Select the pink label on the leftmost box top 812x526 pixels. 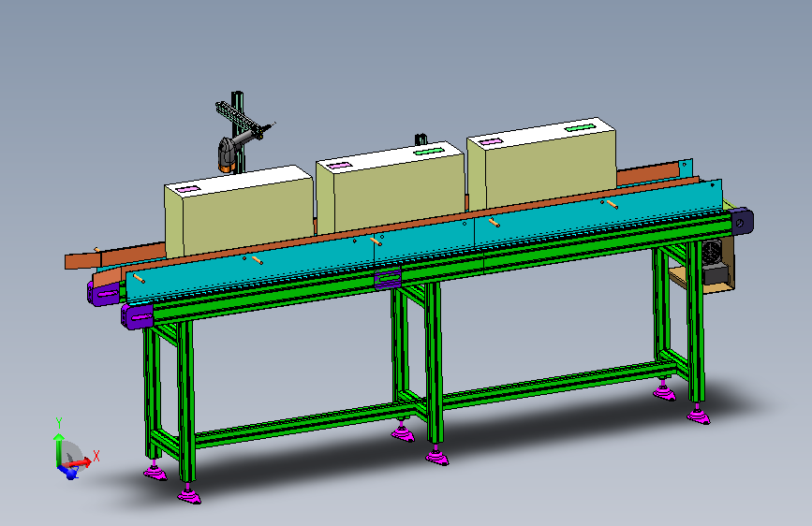coord(189,188)
